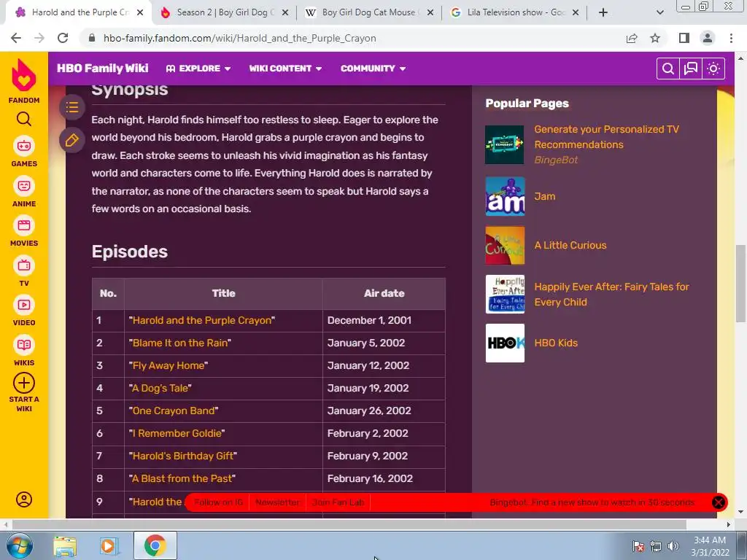The width and height of the screenshot is (747, 560).
Task: Open Windows Explorer from taskbar
Action: [65, 545]
